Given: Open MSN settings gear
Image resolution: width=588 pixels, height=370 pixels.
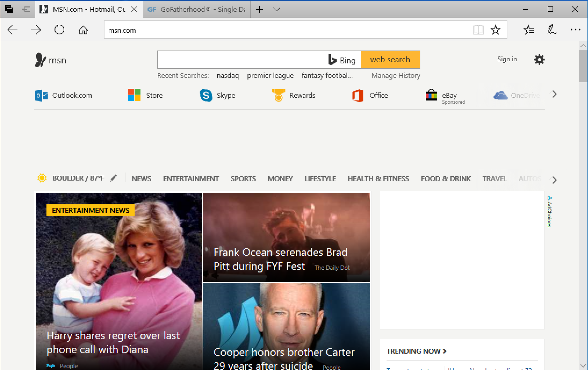Looking at the screenshot, I should 539,59.
